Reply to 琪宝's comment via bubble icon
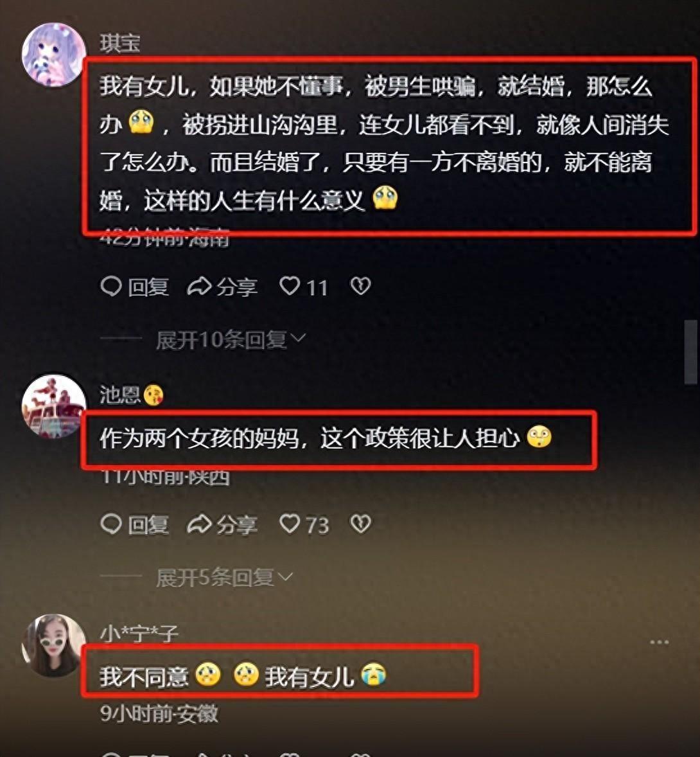 point(135,287)
